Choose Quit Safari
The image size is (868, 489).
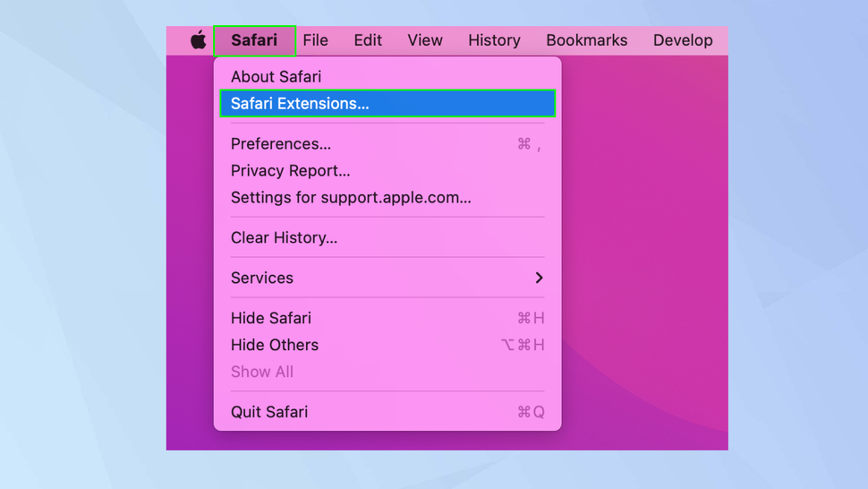[387, 412]
